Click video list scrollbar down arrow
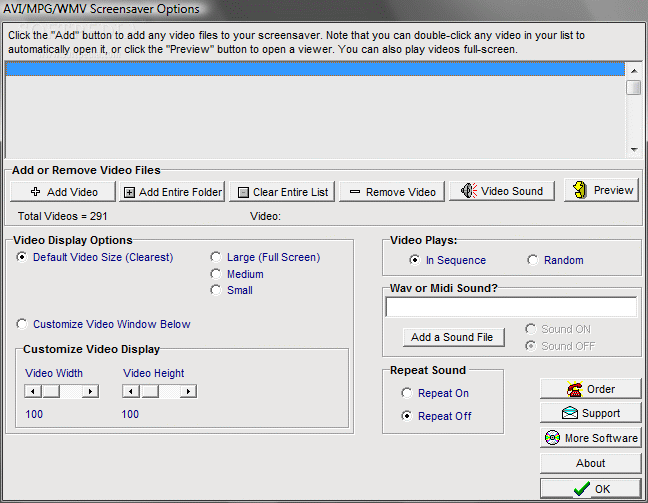This screenshot has width=648, height=503. pyautogui.click(x=634, y=150)
